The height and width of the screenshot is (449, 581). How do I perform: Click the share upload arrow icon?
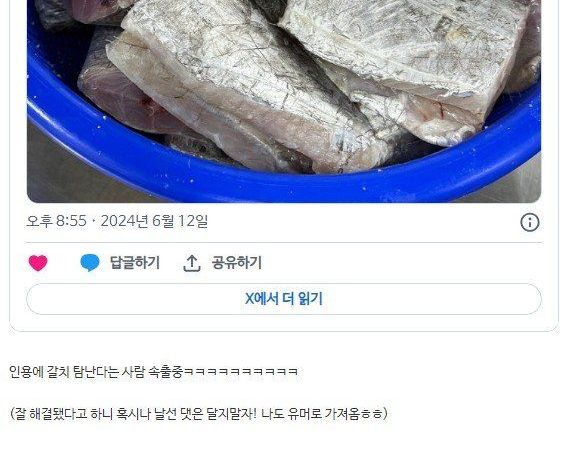click(192, 263)
